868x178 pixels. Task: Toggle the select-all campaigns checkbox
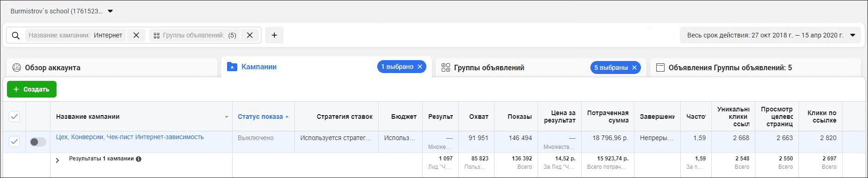click(x=15, y=117)
